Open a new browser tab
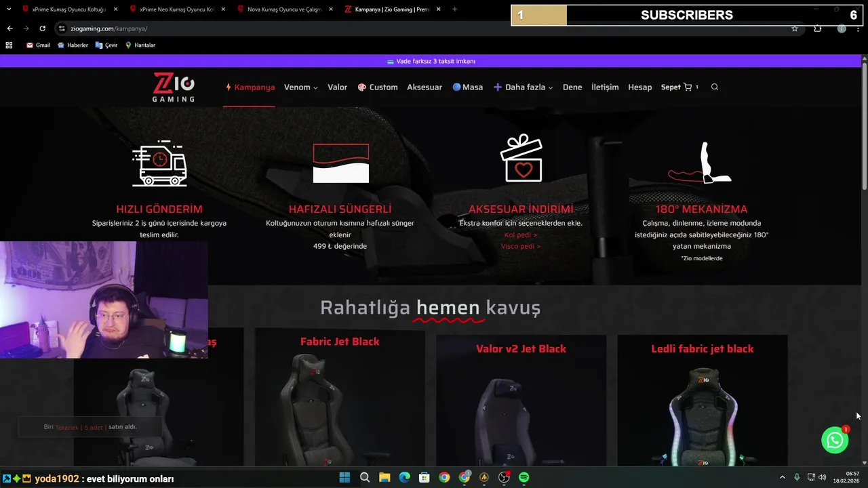868x488 pixels. tap(454, 9)
